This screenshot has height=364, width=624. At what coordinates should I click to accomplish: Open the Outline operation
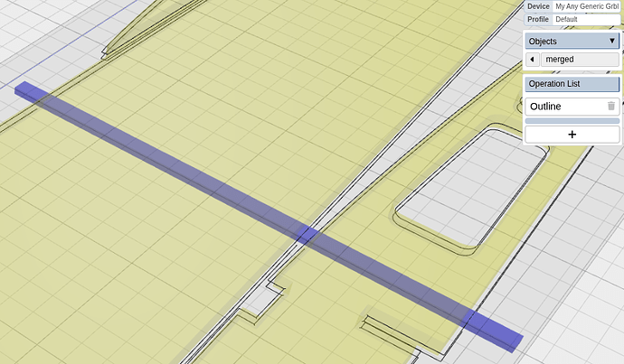(572, 107)
